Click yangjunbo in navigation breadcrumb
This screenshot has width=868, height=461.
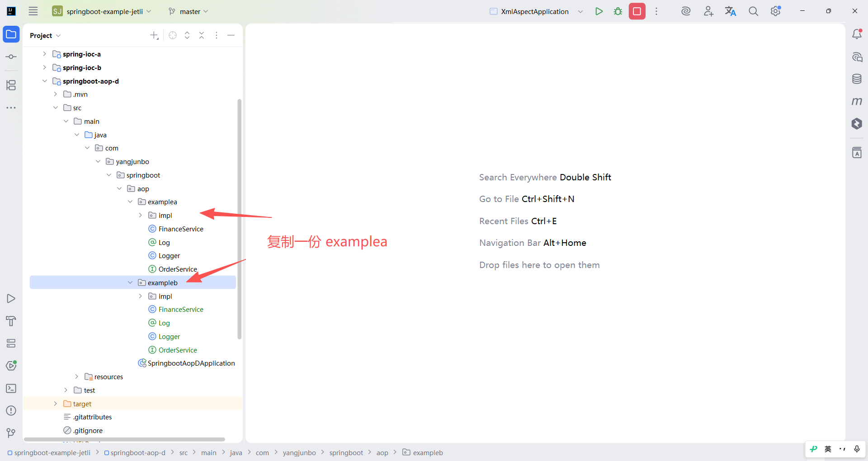point(299,452)
